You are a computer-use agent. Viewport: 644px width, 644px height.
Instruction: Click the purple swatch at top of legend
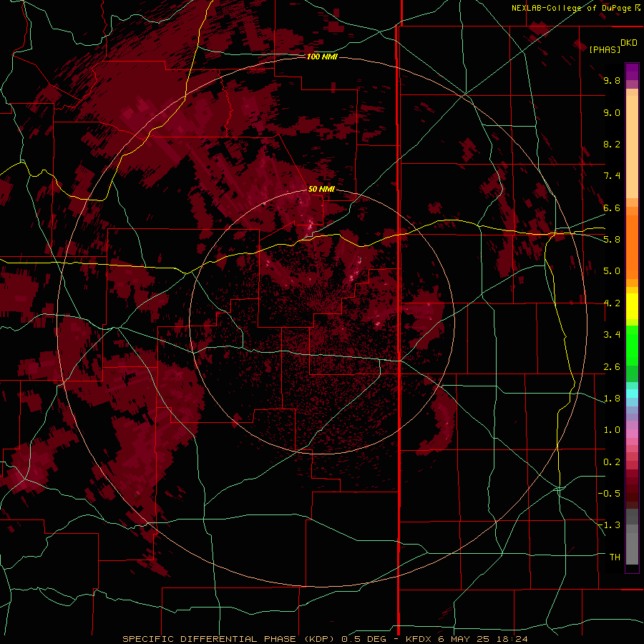point(632,72)
